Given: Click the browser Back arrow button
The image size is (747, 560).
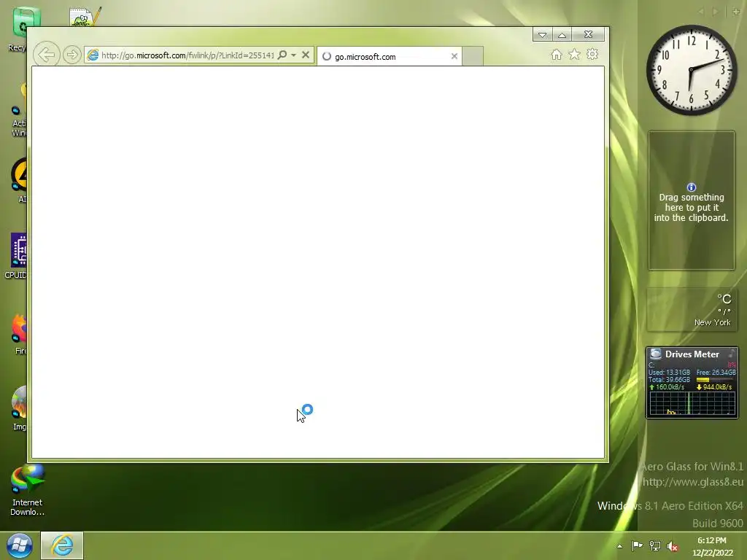Looking at the screenshot, I should [47, 55].
